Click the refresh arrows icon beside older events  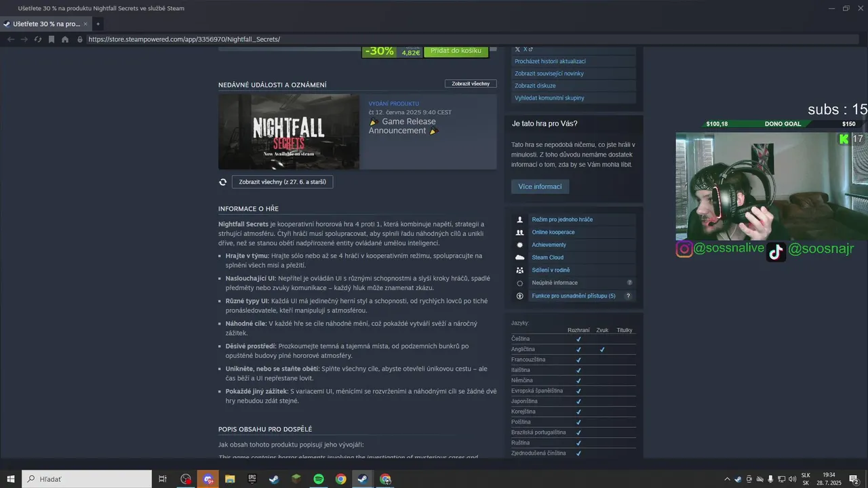pos(222,182)
